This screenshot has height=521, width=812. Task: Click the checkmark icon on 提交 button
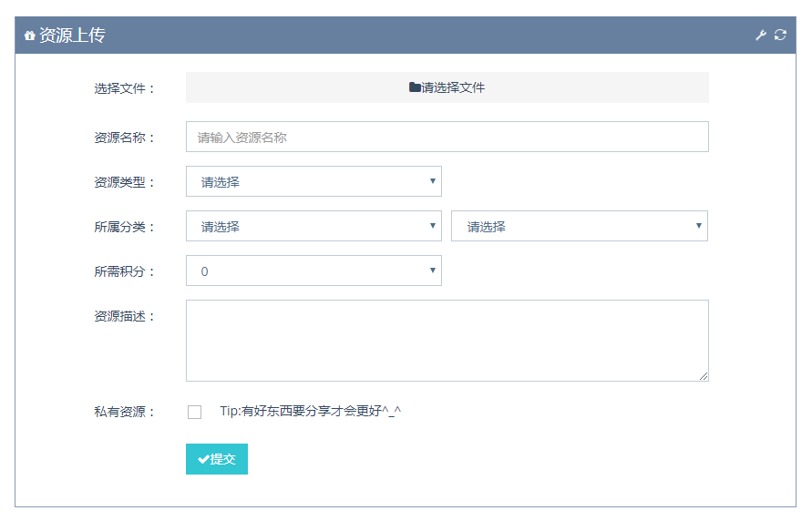(x=203, y=459)
